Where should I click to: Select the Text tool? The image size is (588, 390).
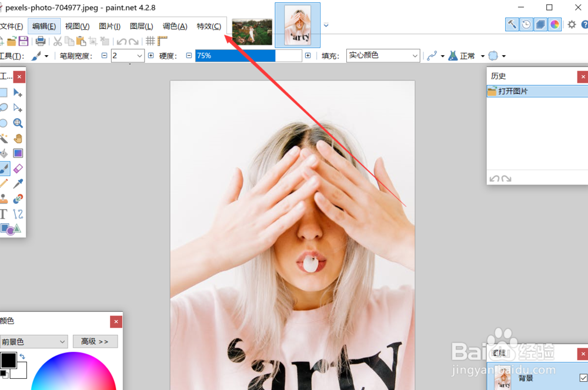(x=4, y=214)
